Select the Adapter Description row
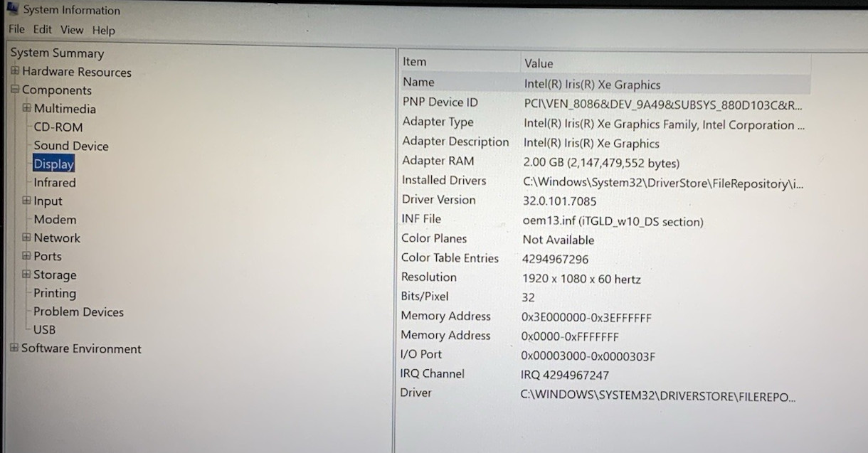The image size is (868, 453). point(605,142)
